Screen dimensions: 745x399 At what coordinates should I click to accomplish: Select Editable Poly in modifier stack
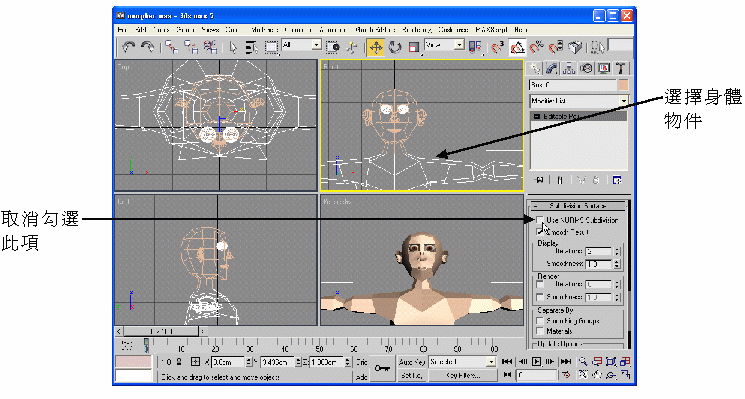pos(579,116)
